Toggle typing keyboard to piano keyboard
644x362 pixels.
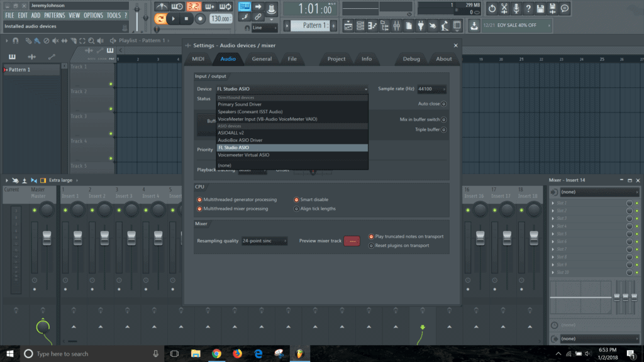pyautogui.click(x=243, y=6)
